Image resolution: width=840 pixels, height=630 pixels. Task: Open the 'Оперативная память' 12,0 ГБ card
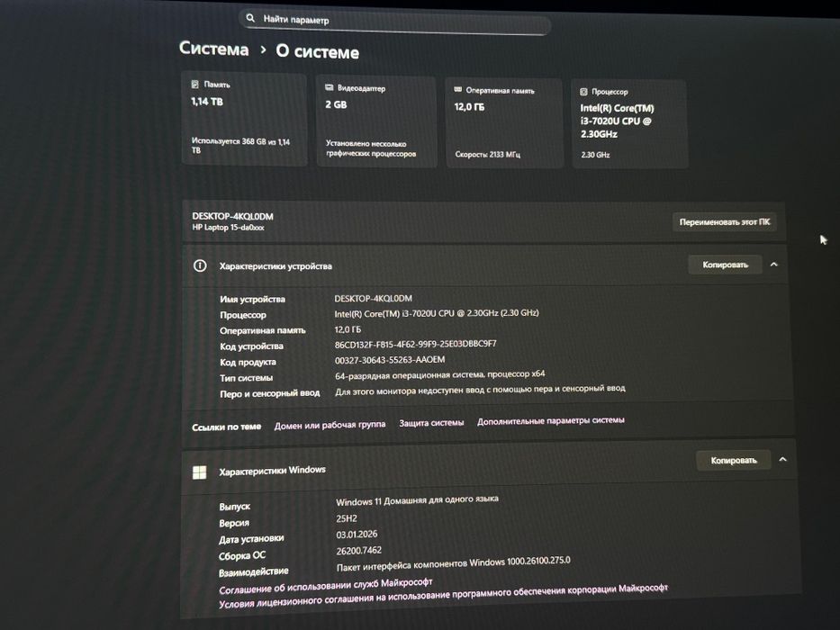(504, 122)
